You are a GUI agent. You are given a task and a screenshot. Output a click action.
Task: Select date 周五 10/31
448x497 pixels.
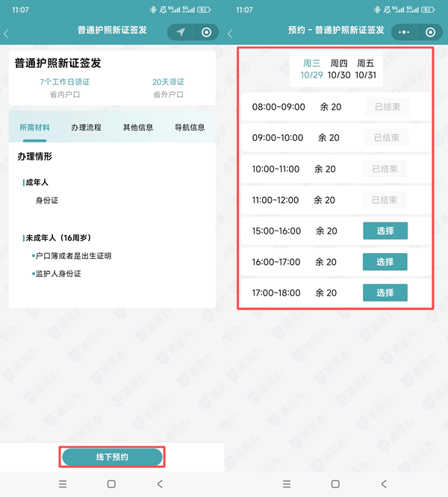(x=366, y=69)
